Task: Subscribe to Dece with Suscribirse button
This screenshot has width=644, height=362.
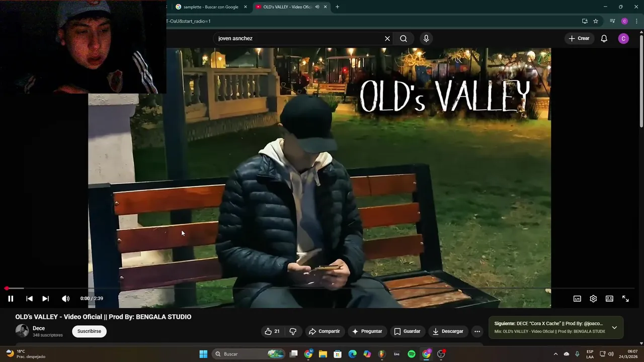Action: coord(89,331)
